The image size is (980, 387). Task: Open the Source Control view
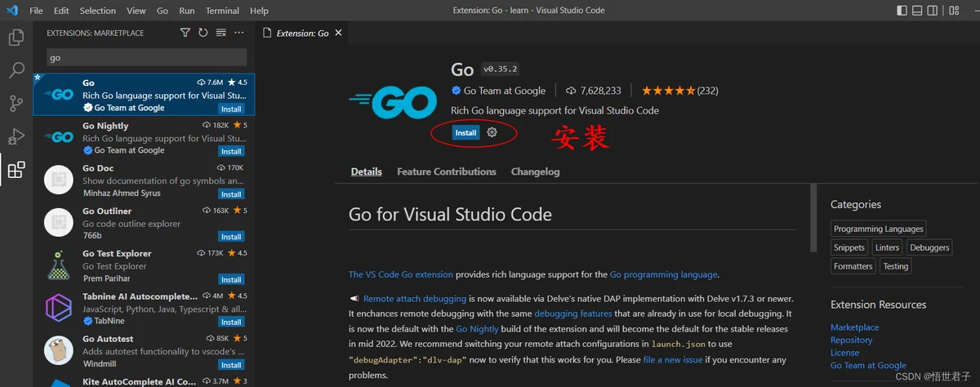16,104
